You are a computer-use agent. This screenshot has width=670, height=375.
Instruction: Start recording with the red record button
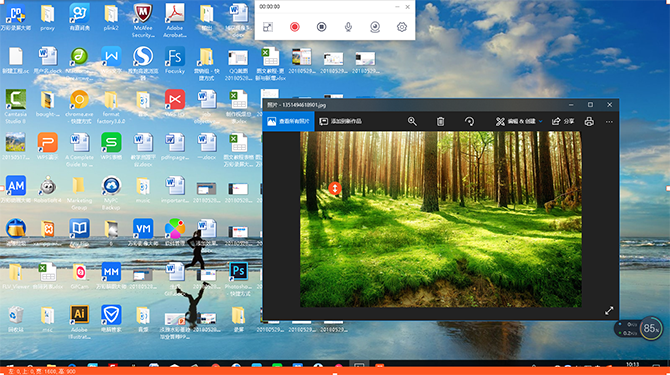click(x=294, y=27)
